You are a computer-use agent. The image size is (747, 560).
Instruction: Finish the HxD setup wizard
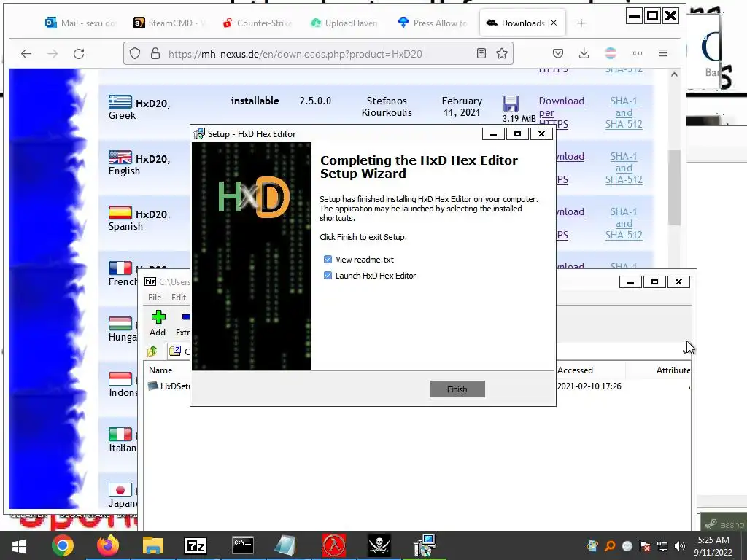pos(457,389)
